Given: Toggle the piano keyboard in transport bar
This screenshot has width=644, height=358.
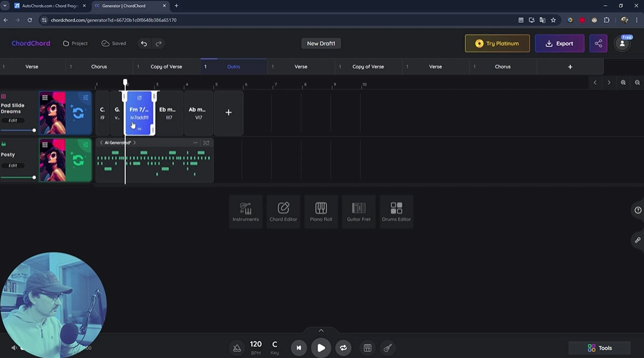Looking at the screenshot, I should pyautogui.click(x=367, y=348).
